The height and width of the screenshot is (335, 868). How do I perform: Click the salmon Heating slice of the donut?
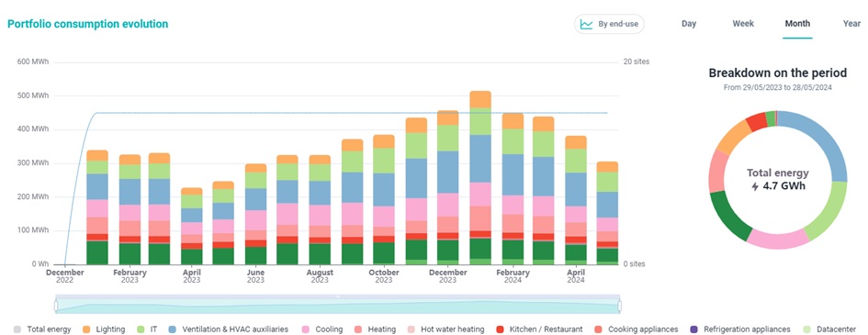tap(717, 171)
